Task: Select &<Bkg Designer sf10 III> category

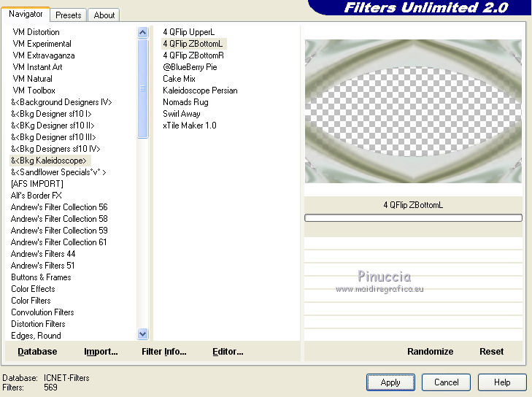Action: tap(53, 137)
